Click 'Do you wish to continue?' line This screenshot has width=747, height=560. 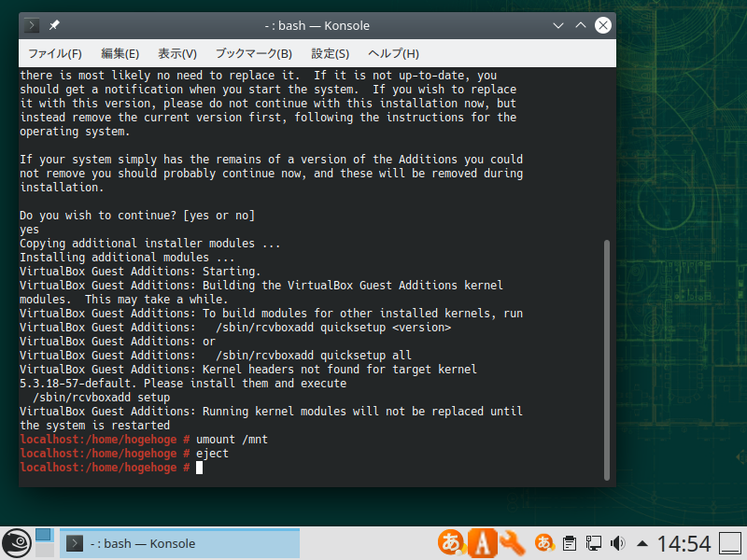(x=137, y=216)
